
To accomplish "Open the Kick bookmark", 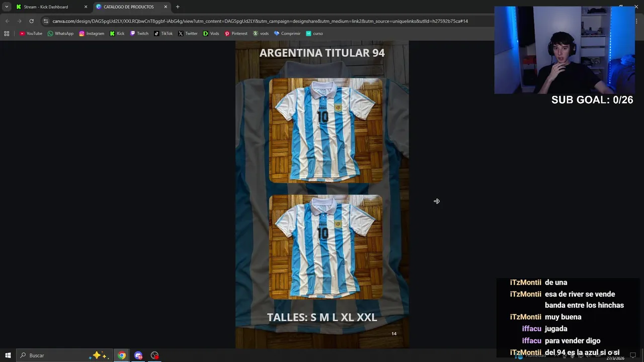I will (x=117, y=34).
